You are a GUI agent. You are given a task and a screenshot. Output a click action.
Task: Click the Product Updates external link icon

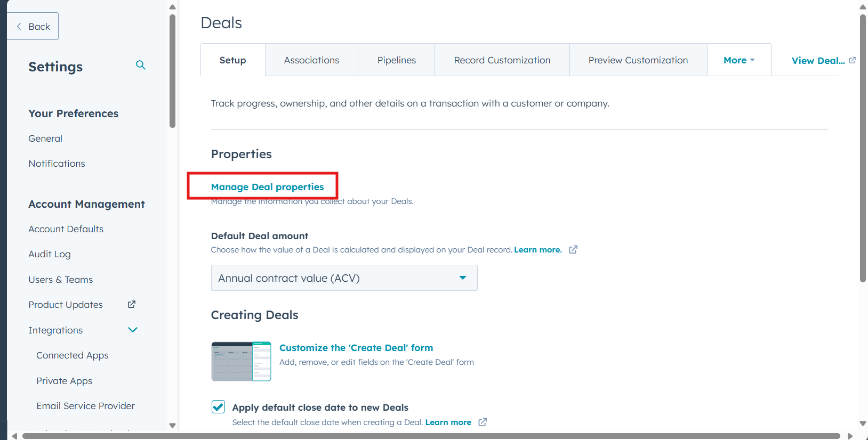(132, 304)
